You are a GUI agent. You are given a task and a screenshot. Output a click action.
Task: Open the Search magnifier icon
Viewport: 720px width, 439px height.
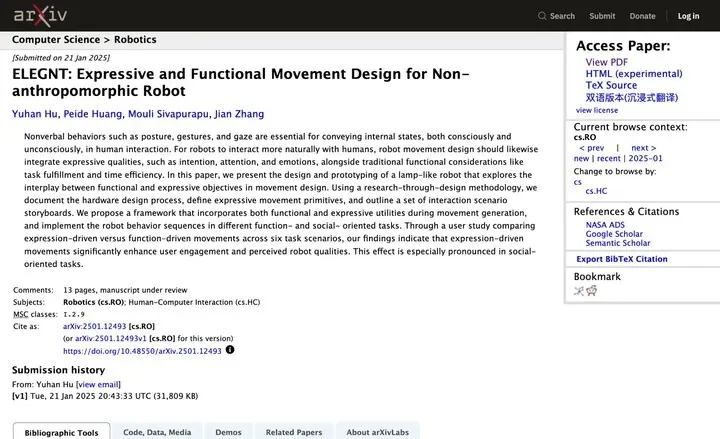click(542, 16)
